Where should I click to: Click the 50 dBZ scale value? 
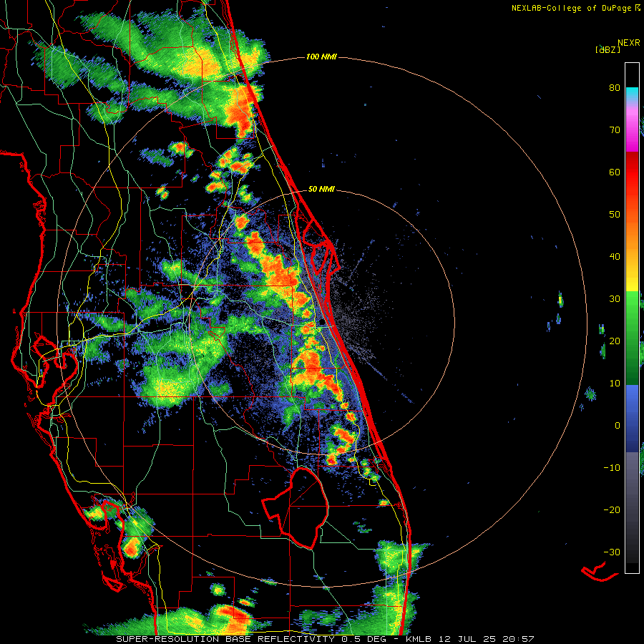pyautogui.click(x=615, y=215)
